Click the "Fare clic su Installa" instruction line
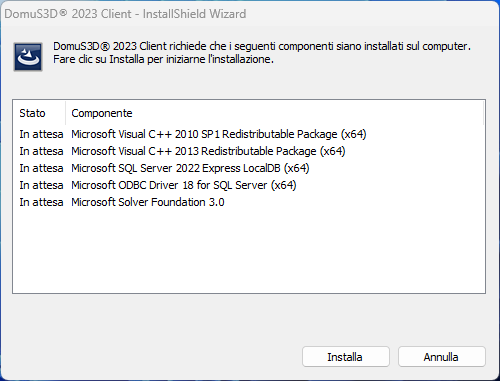 [x=163, y=59]
